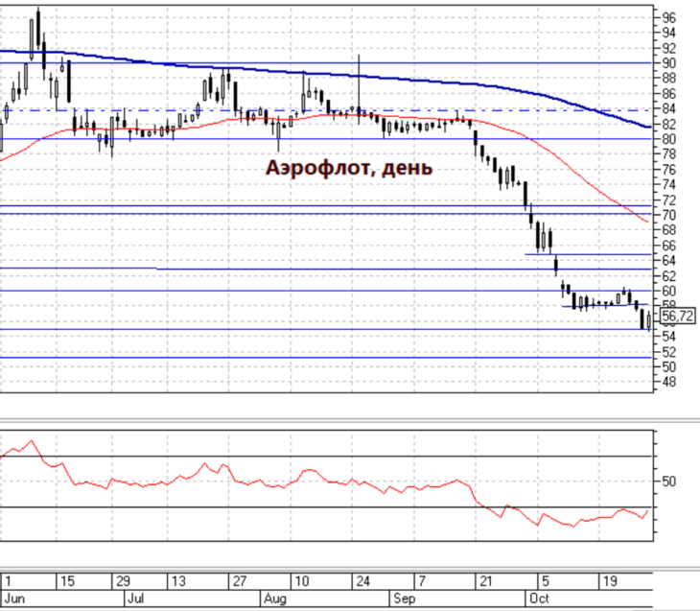Select the chart title Аэрофлот, день

349,168
